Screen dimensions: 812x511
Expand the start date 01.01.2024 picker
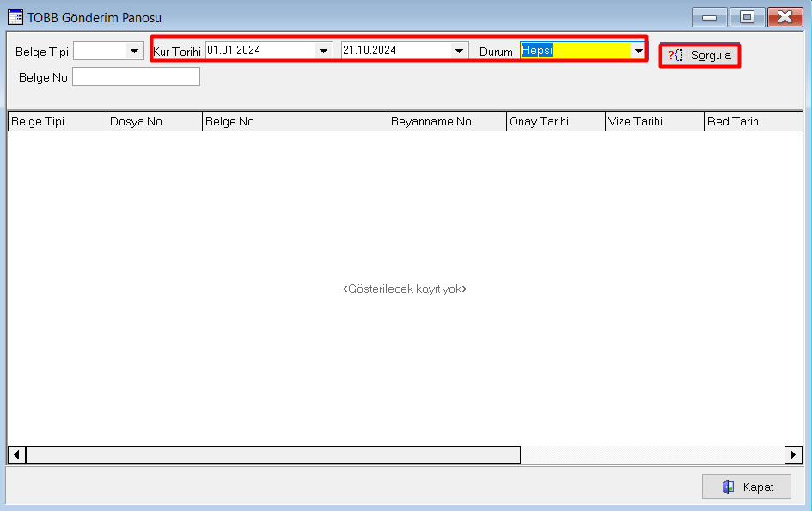[x=324, y=51]
